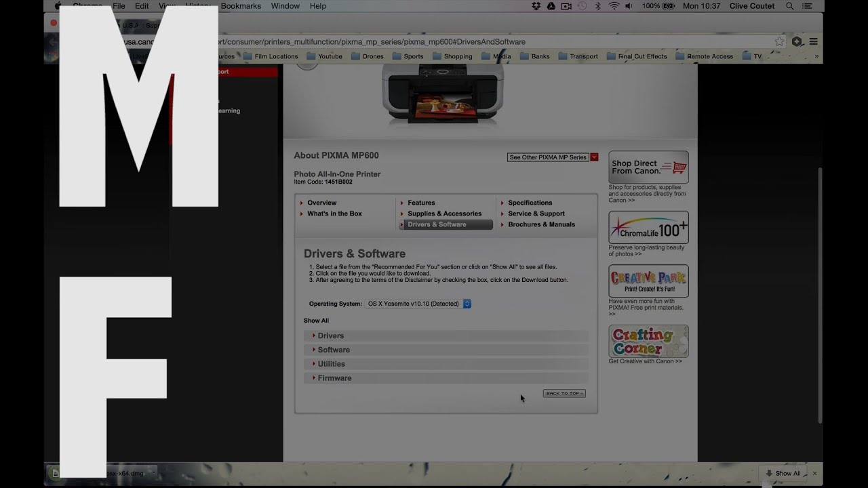Open the Youtube bookmark folder

click(x=324, y=56)
